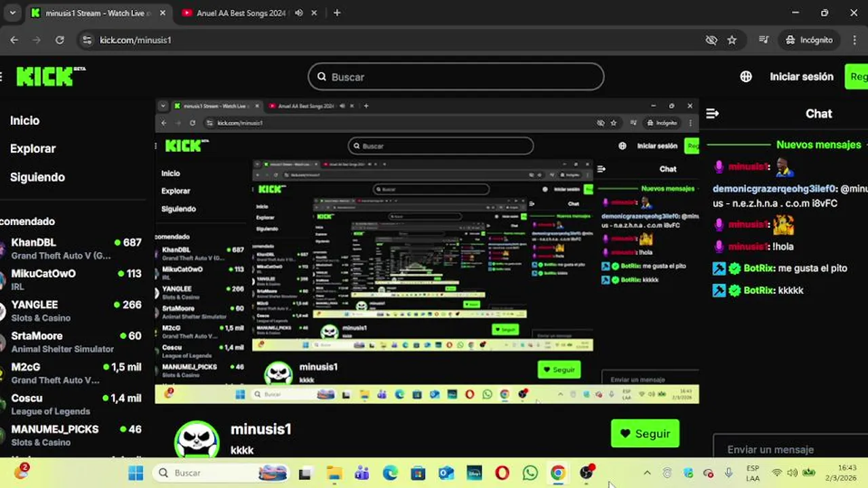Click the minusis1 live stream video
The height and width of the screenshot is (488, 868).
[427, 251]
